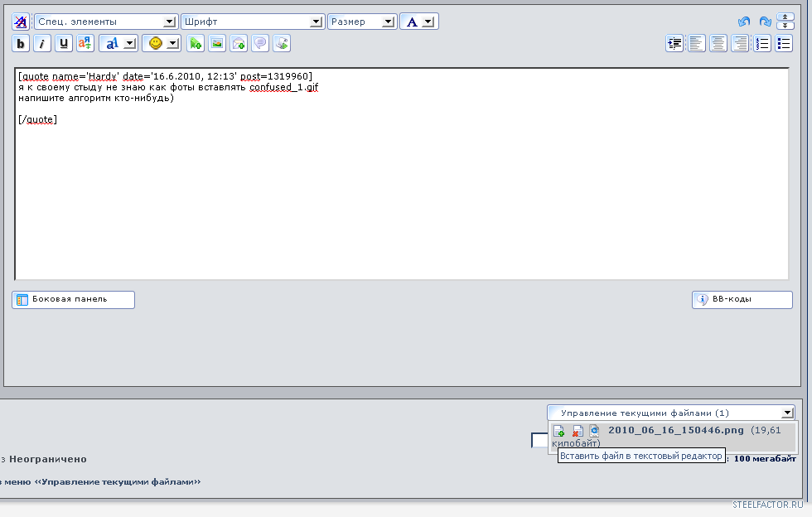Undo the last edit with the undo arrow
This screenshot has width=812, height=517.
pyautogui.click(x=743, y=22)
